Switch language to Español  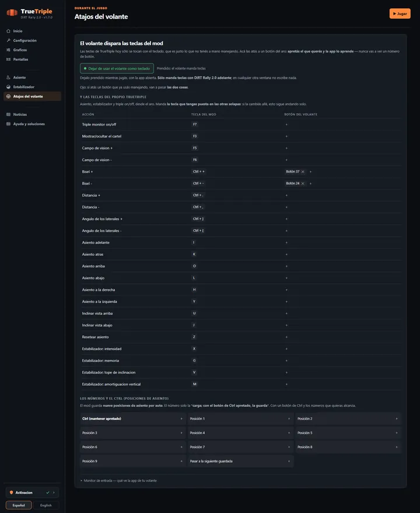coord(19,505)
